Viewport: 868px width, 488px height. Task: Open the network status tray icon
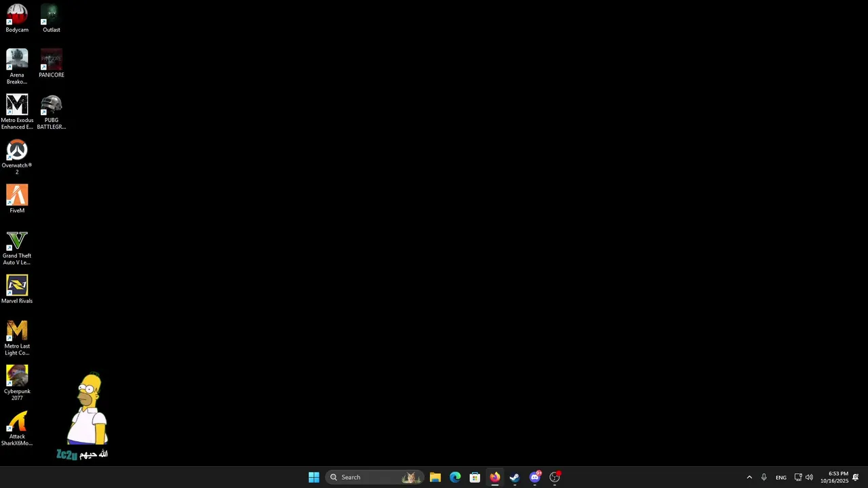[798, 477]
